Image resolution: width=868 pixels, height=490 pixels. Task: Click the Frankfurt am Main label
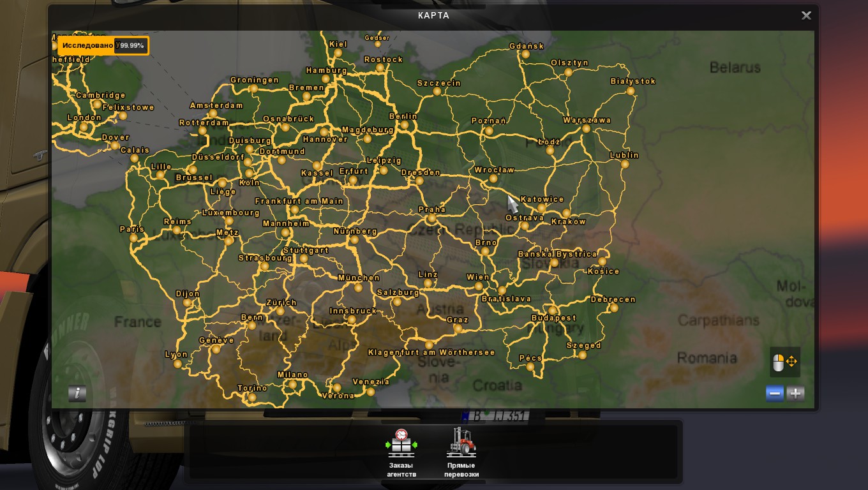click(299, 201)
